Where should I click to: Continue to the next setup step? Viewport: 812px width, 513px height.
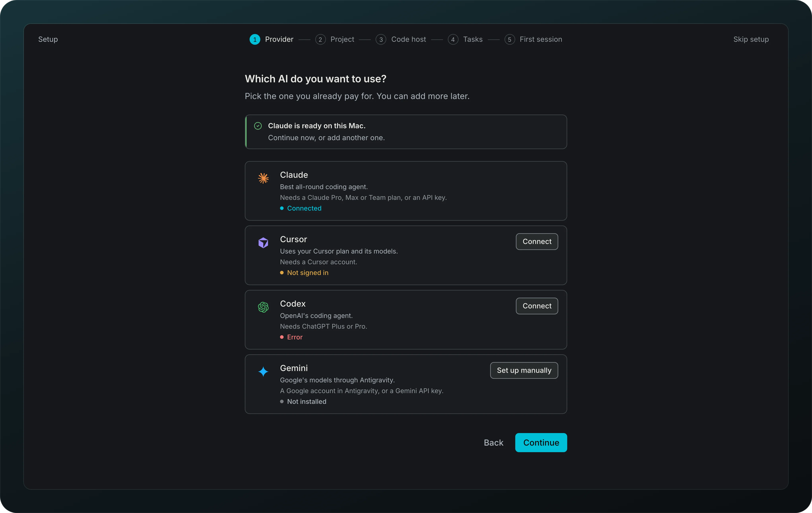coord(541,442)
